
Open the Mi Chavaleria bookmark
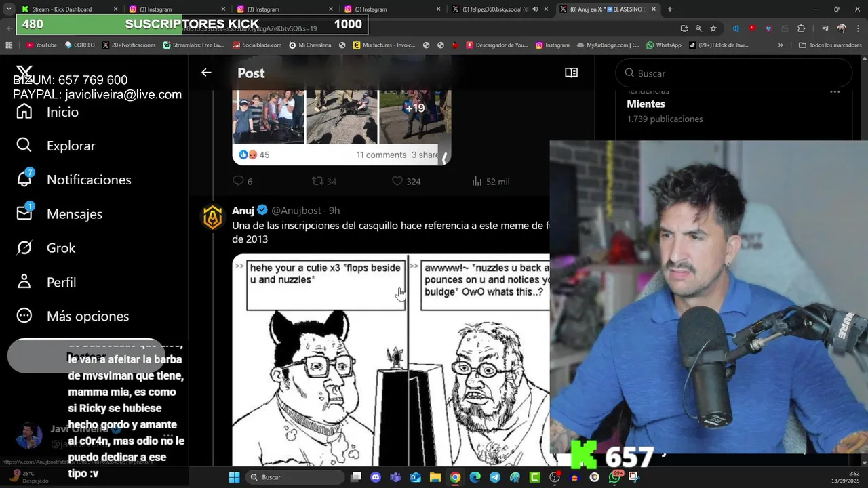pyautogui.click(x=310, y=45)
